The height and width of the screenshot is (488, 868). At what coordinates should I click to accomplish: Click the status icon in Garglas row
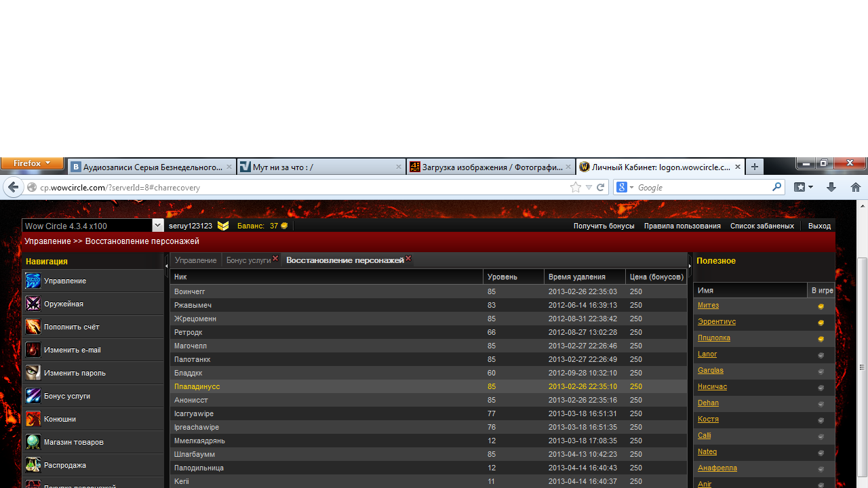click(x=821, y=371)
